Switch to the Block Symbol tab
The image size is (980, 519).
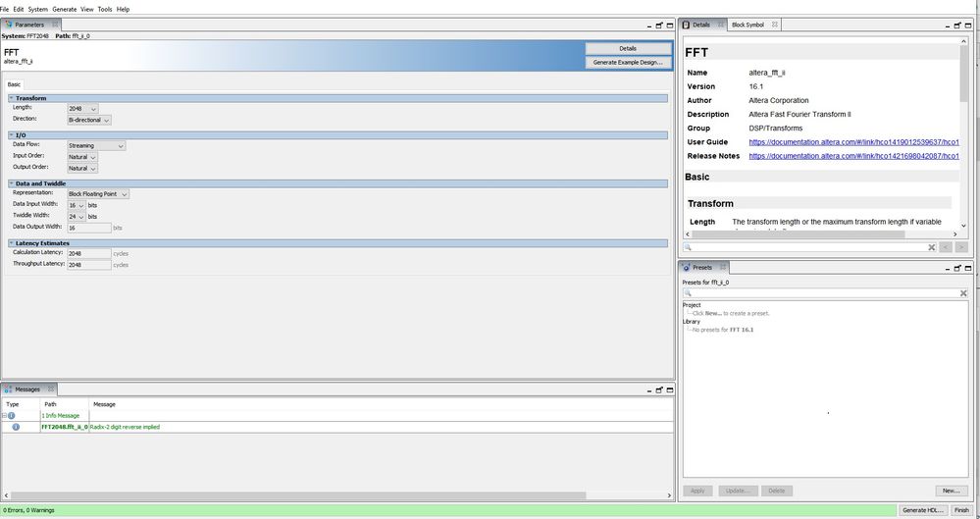click(x=748, y=25)
